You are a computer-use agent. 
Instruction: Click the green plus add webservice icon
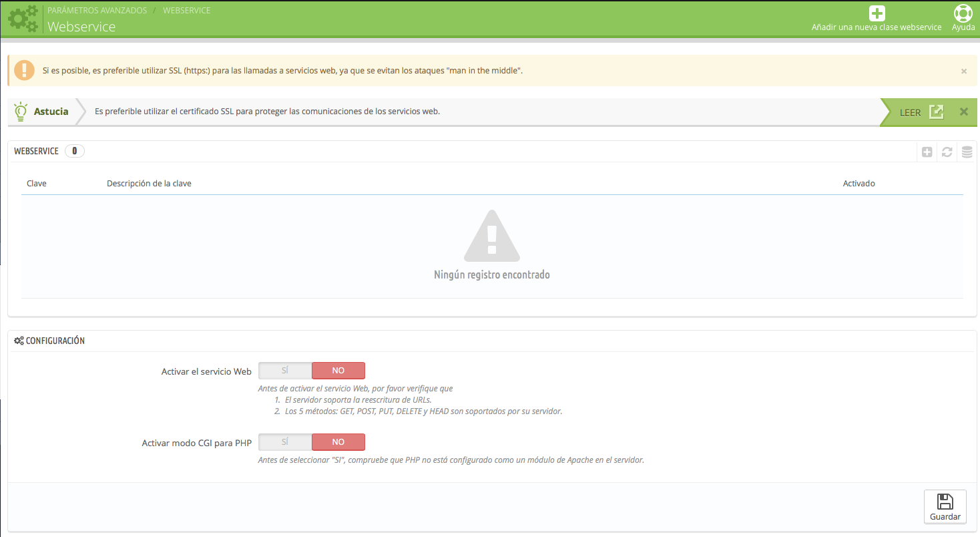(877, 13)
